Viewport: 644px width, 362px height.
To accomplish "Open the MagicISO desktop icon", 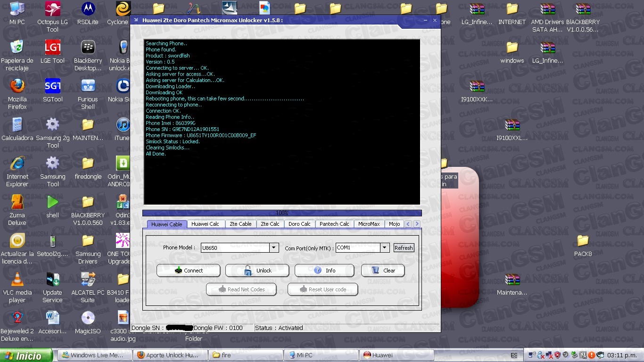I will [x=88, y=322].
